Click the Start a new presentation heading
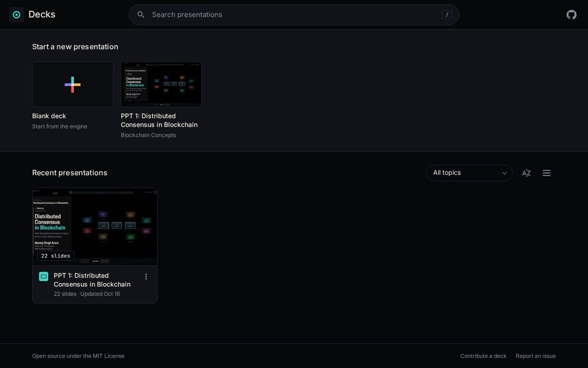This screenshot has width=588, height=368. point(75,47)
